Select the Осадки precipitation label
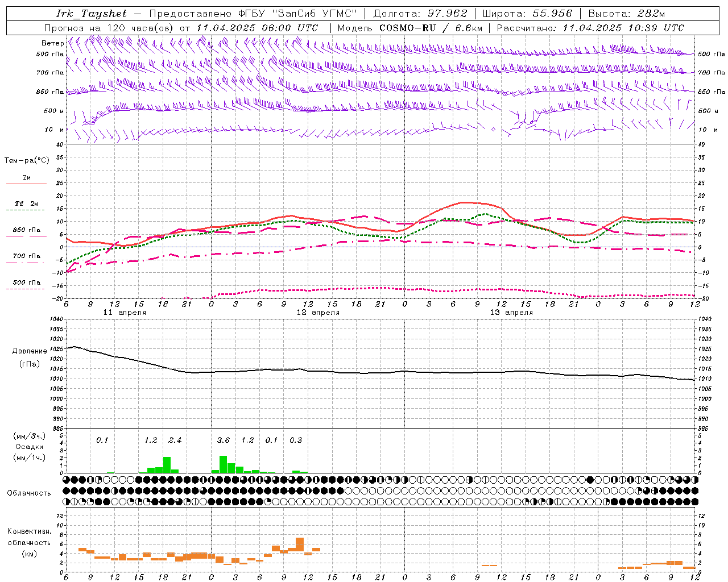Viewport: 728px width, 582px height. coord(29,447)
